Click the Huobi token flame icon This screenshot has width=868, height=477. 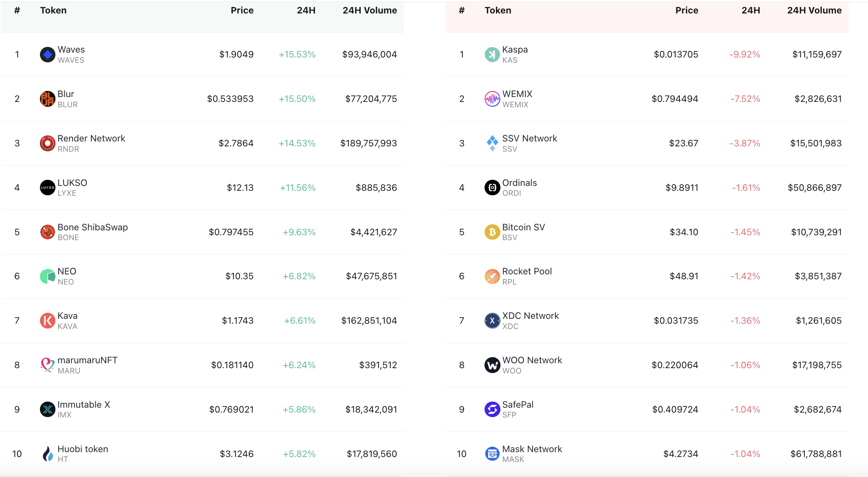48,454
